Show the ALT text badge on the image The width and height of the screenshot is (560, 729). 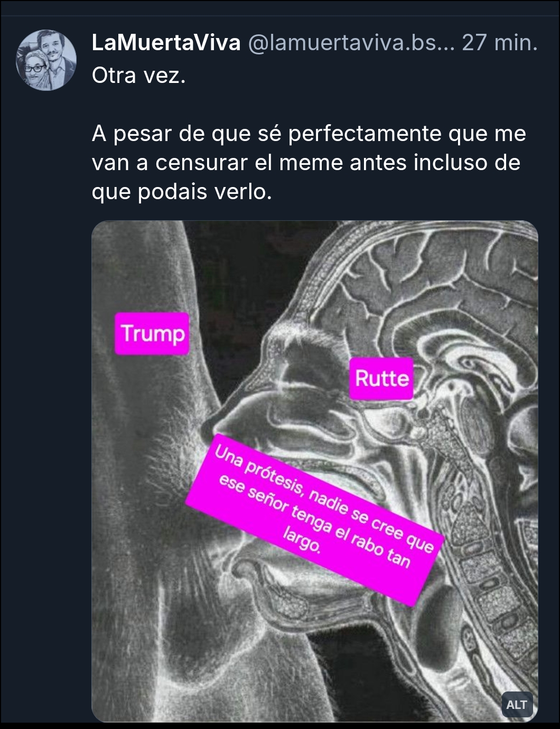pos(516,705)
